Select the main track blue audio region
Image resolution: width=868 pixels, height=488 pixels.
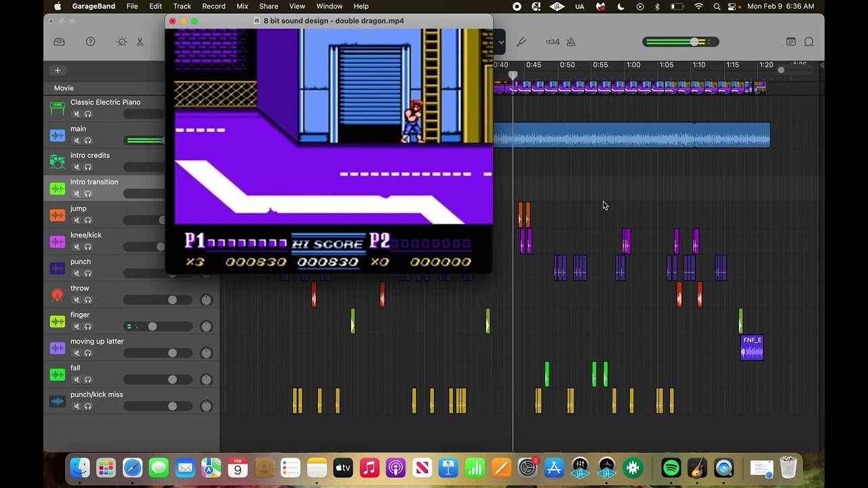631,135
